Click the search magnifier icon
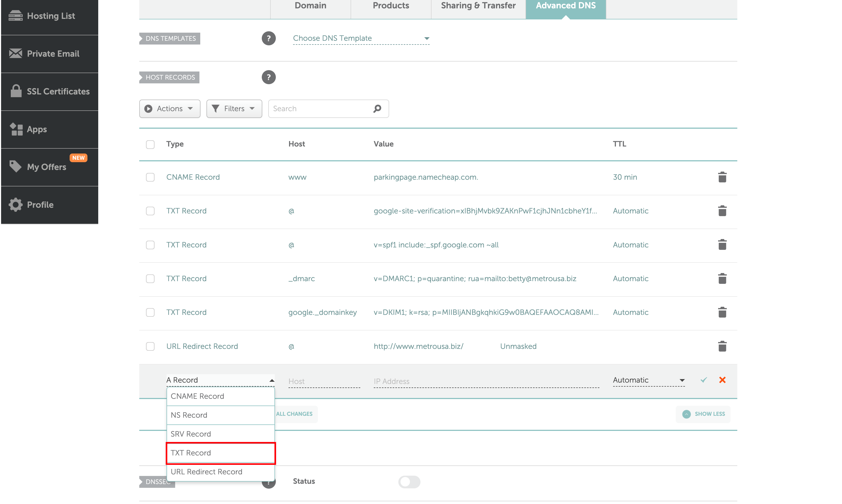Viewport: 842px width, 504px height. tap(377, 109)
